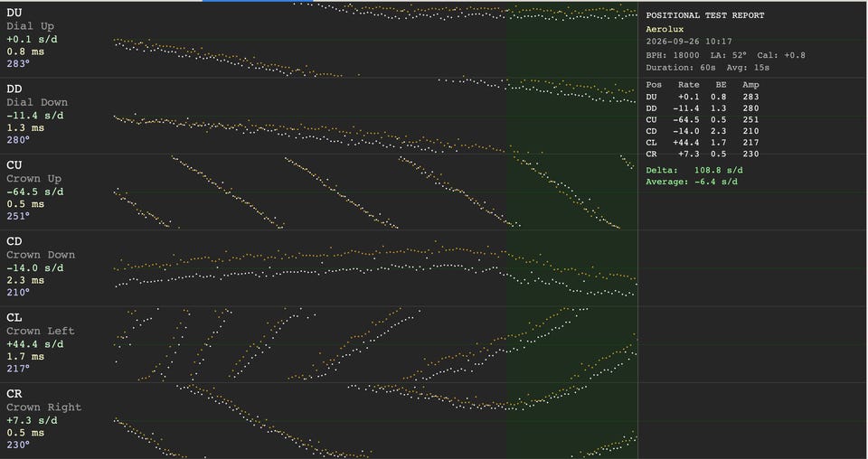Click the "Average: -6.4 s/d" summary line
Viewport: 868px width, 459px height.
tap(692, 182)
